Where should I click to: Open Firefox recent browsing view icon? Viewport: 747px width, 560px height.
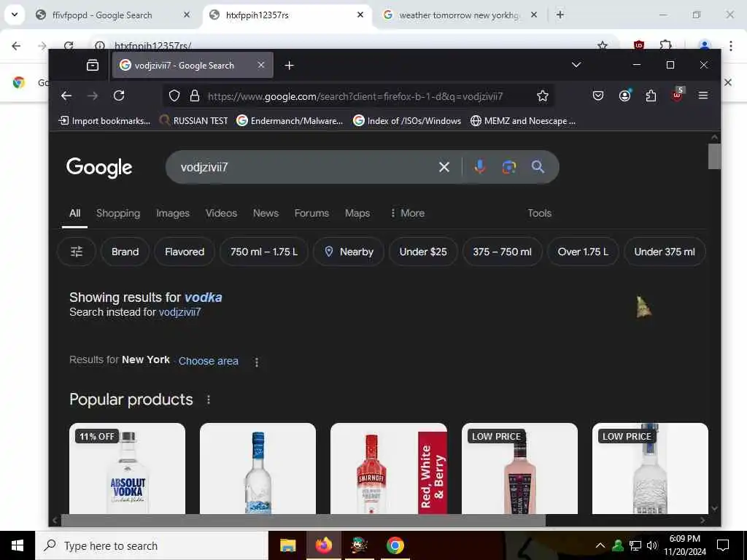(x=93, y=65)
